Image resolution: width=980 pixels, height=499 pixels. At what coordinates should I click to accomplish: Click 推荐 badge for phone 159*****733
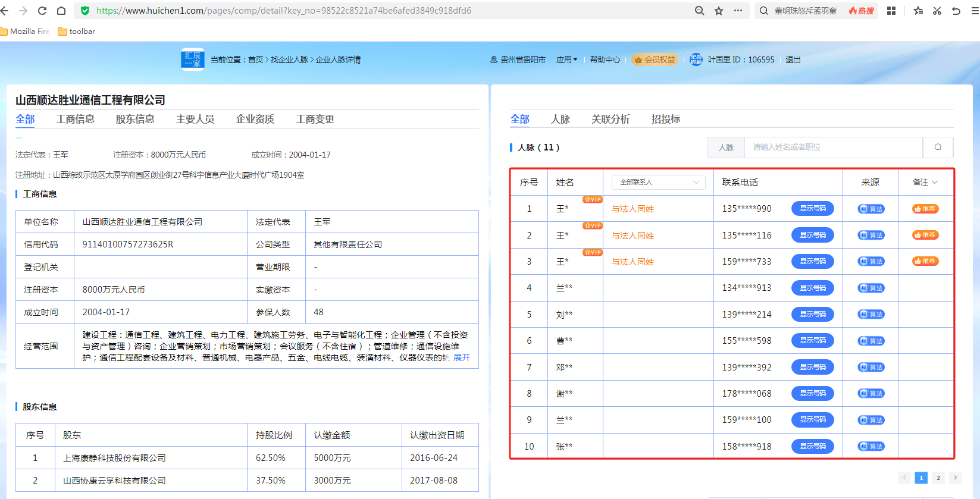(925, 261)
